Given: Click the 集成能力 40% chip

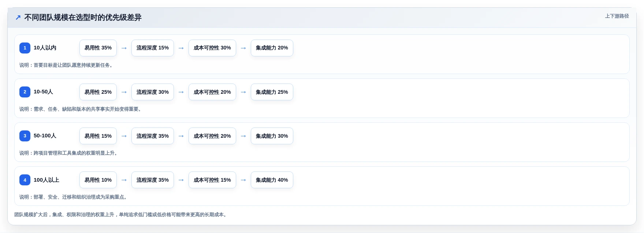Looking at the screenshot, I should 272,180.
